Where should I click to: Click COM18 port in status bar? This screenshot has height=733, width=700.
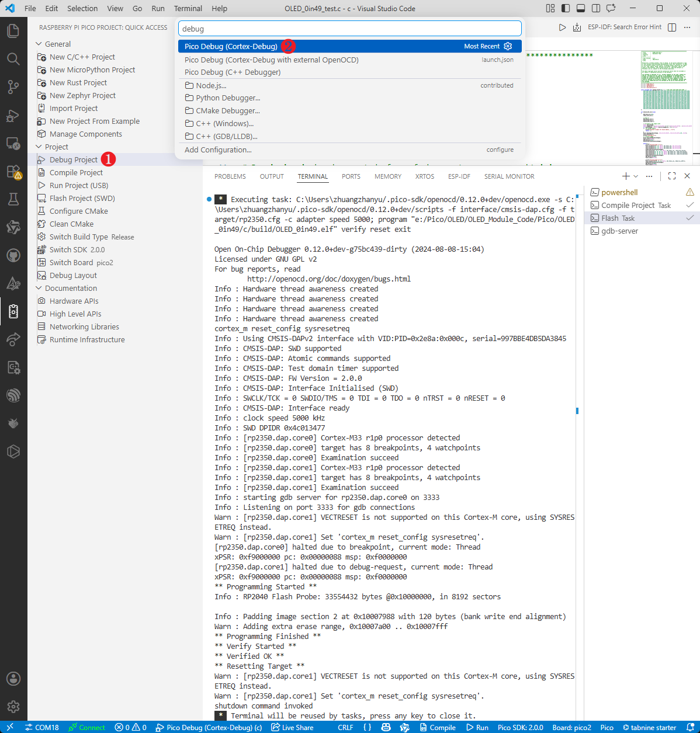pos(41,727)
